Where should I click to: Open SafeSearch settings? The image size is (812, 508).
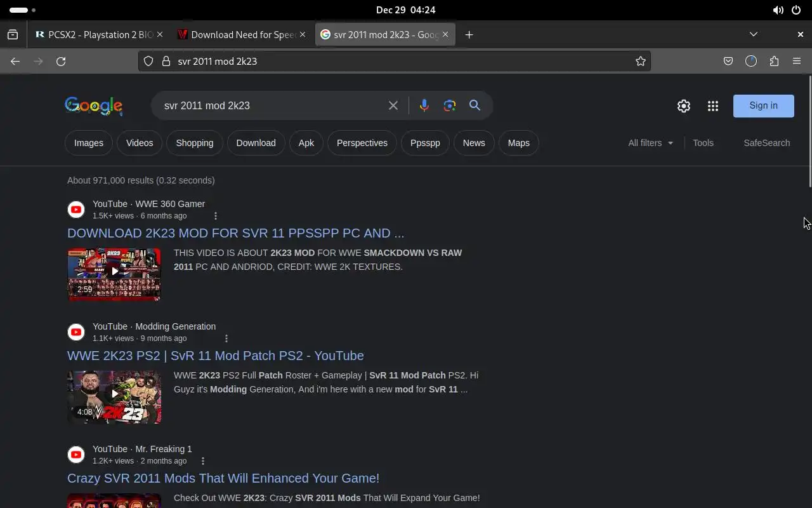[x=766, y=143]
